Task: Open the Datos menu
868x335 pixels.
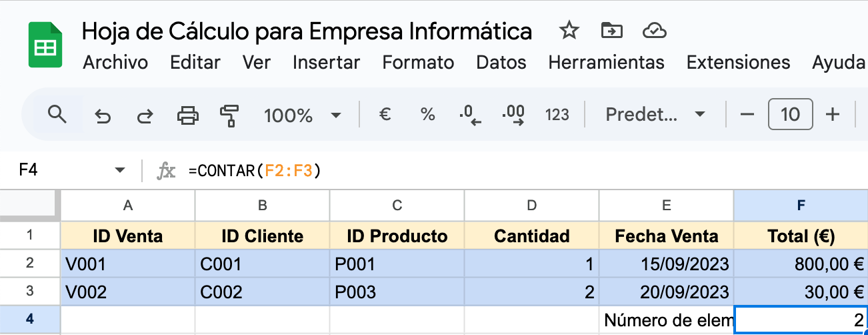Action: (x=501, y=63)
